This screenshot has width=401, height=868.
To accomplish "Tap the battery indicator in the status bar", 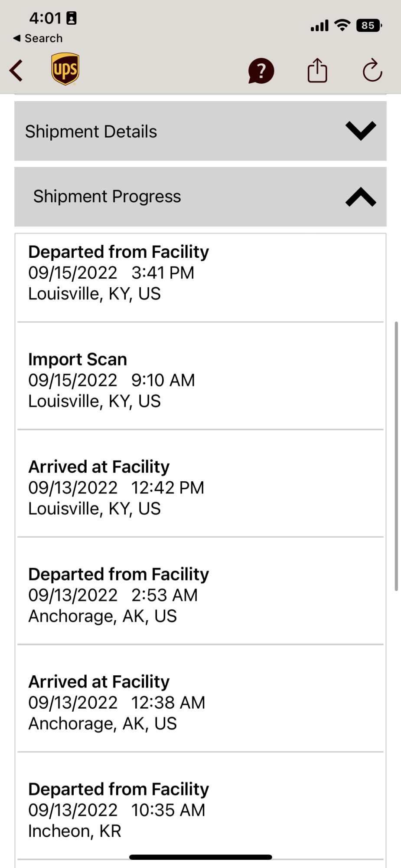I will coord(369,26).
